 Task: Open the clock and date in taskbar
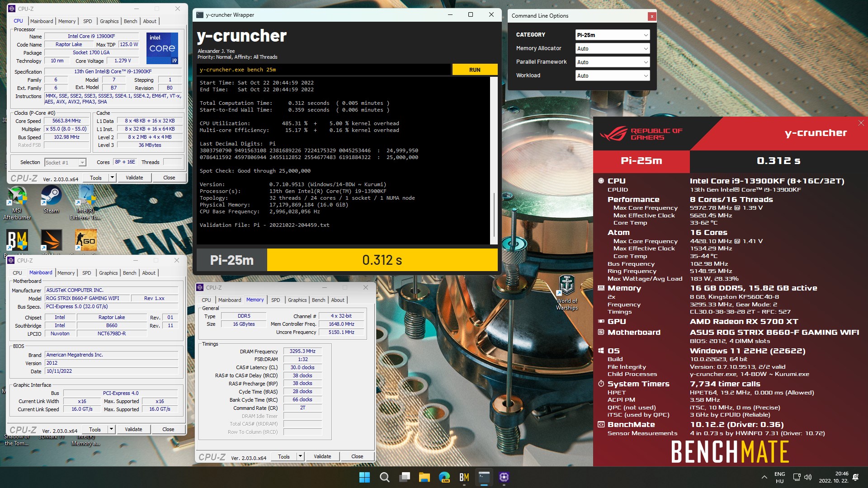(x=834, y=477)
